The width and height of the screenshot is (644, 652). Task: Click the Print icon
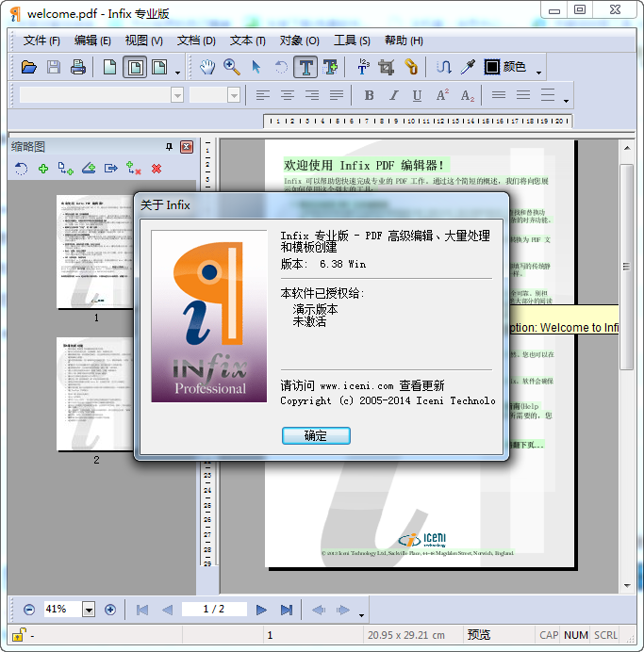tap(78, 67)
